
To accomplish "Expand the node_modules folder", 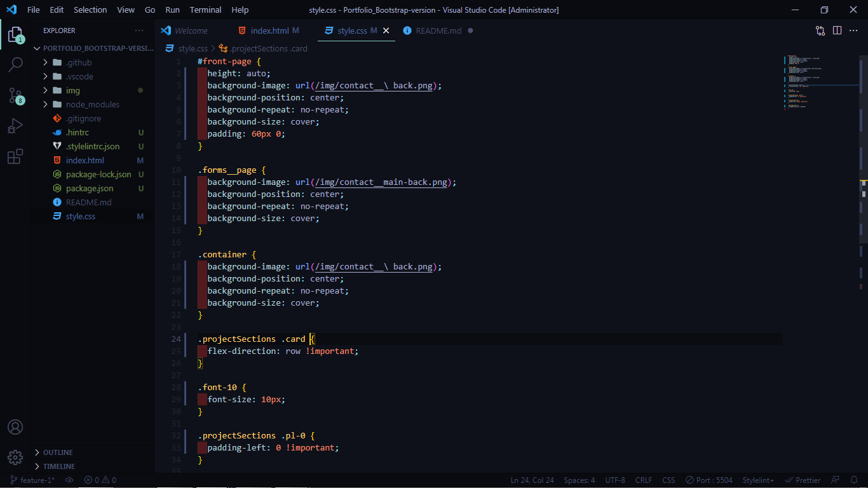I will [93, 104].
